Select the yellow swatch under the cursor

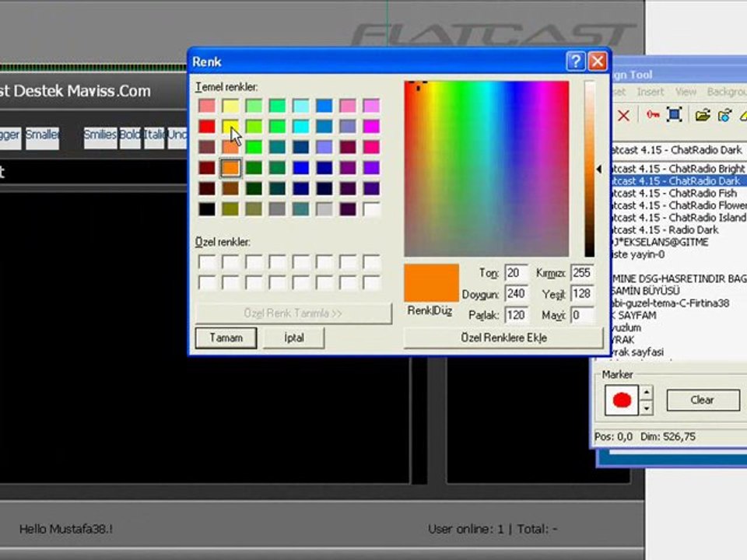coord(230,126)
